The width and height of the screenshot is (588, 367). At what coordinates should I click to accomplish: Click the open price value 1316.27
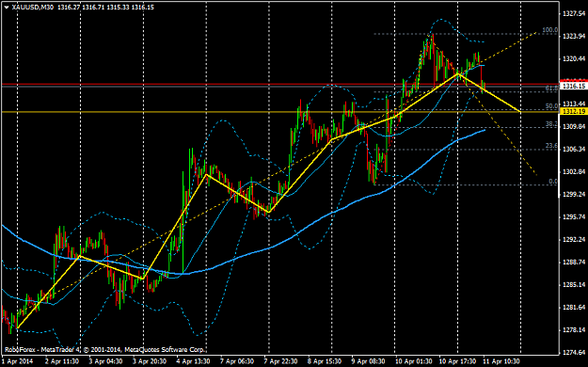pos(68,8)
